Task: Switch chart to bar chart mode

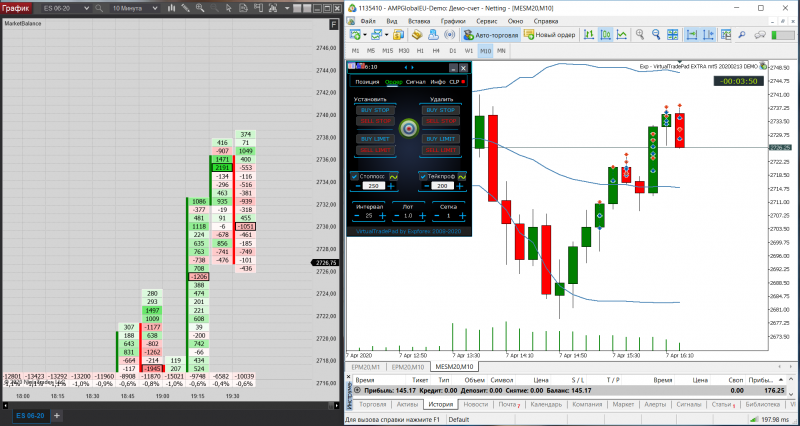Action: pyautogui.click(x=589, y=35)
